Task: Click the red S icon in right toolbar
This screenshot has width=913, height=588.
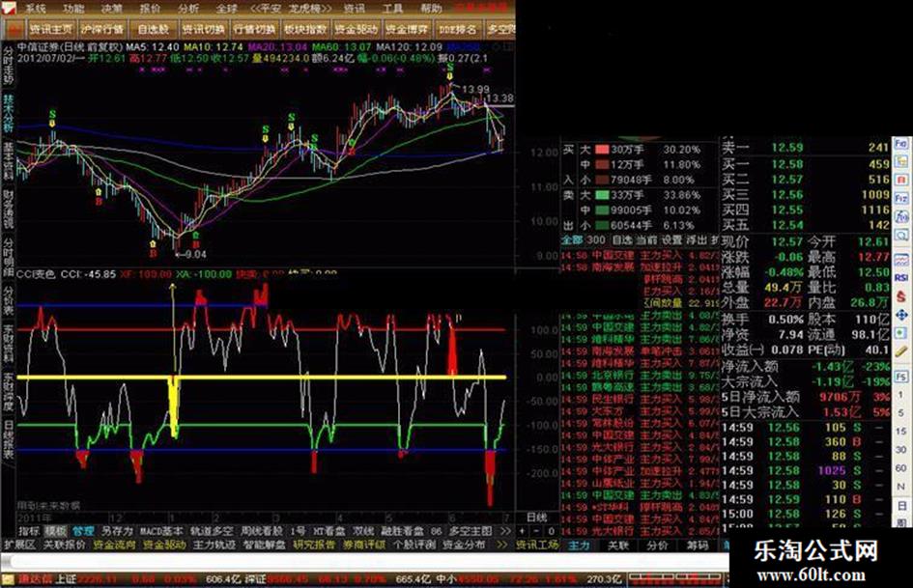Action: pos(900,295)
